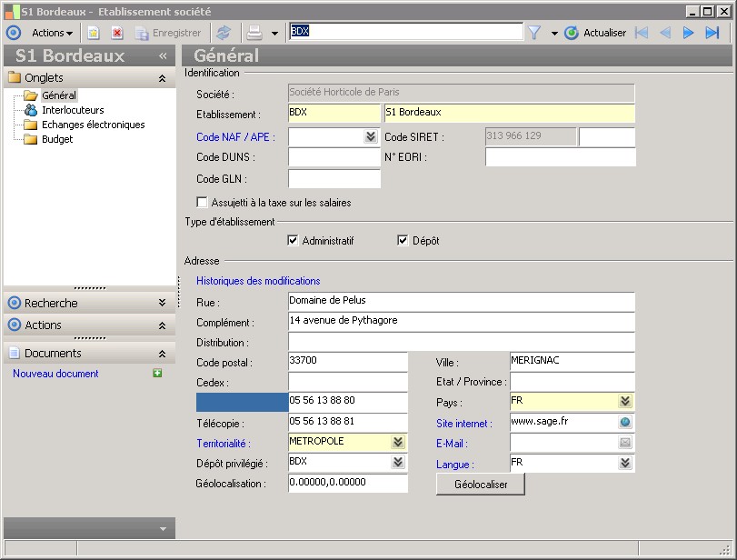Screen dimensions: 737x560
Task: Click the filter funnel icon
Action: (x=534, y=33)
